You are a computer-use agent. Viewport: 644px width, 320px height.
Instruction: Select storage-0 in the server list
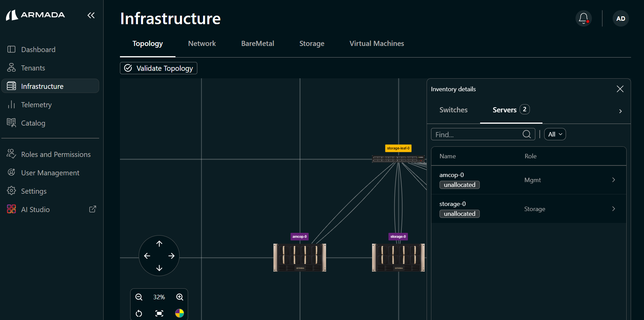453,204
